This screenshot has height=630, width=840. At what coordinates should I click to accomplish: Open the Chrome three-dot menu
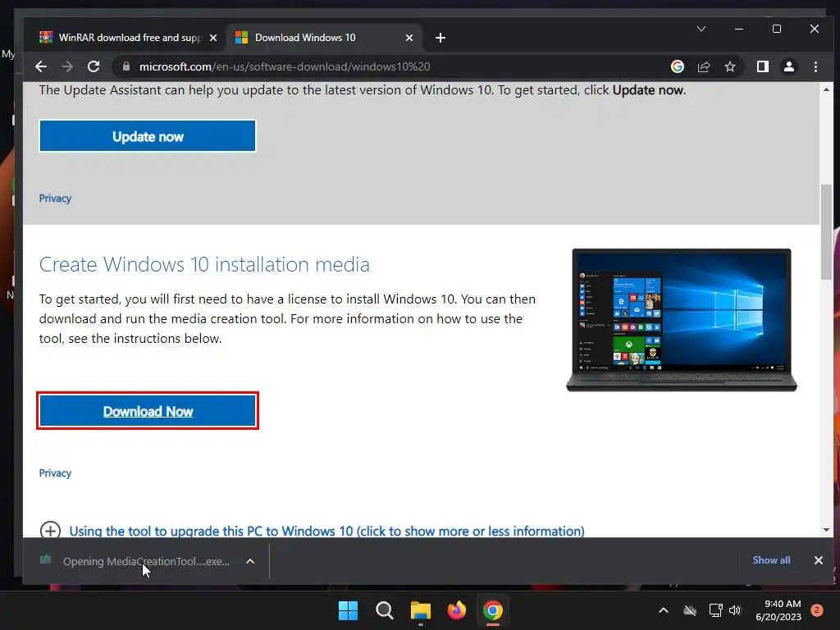[x=815, y=66]
